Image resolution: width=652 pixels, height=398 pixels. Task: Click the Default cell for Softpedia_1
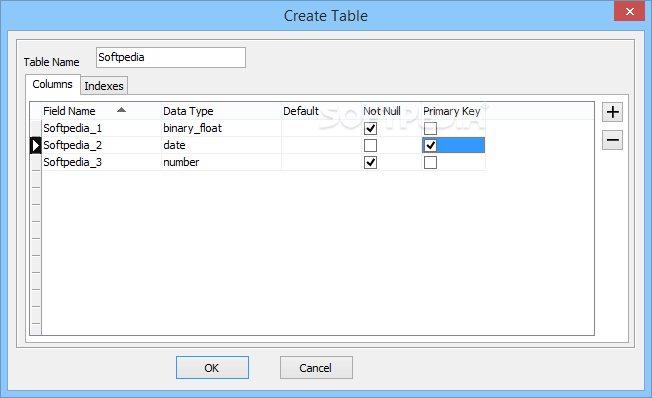coord(321,128)
